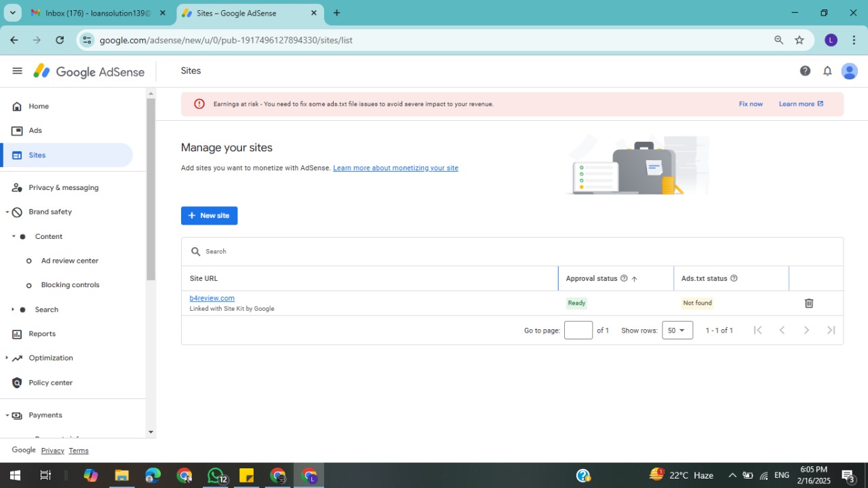Open WhatsApp from the taskbar

click(x=216, y=476)
